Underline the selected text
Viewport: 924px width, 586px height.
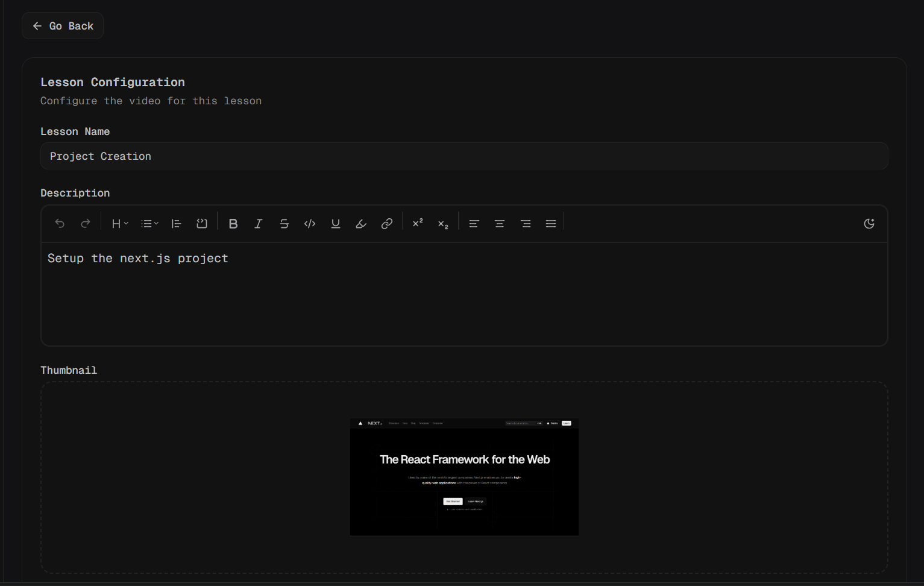click(336, 224)
